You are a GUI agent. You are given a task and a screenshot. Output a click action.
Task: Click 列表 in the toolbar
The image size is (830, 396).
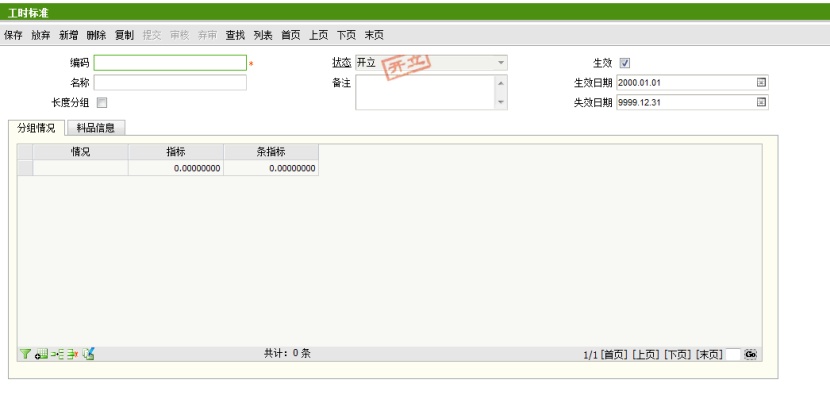pos(263,35)
